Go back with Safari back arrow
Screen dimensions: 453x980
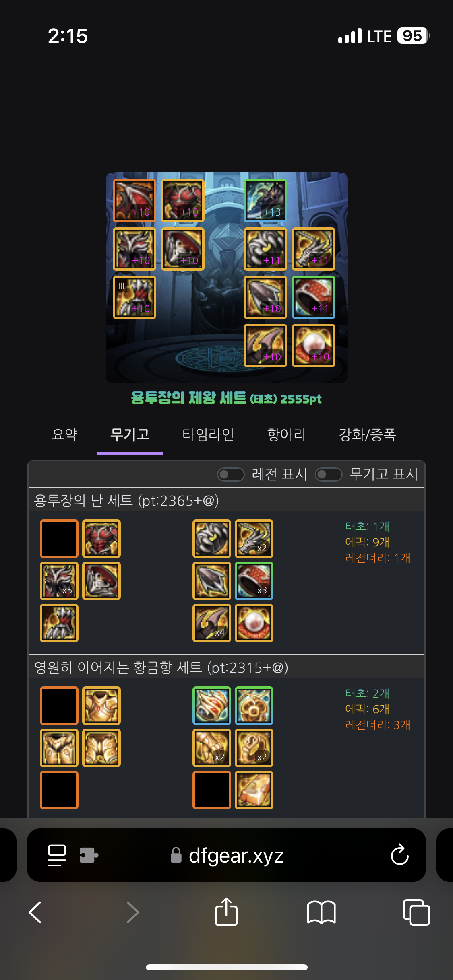35,912
